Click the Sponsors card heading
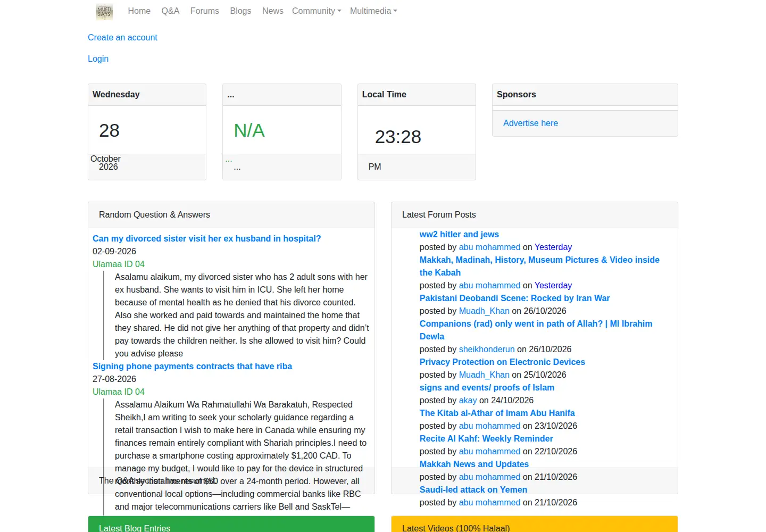Screen dimensions: 766x532 pyautogui.click(x=516, y=94)
